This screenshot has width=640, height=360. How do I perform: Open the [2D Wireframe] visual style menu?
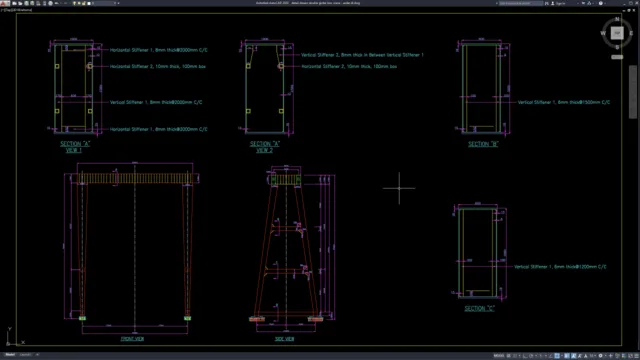coord(22,10)
